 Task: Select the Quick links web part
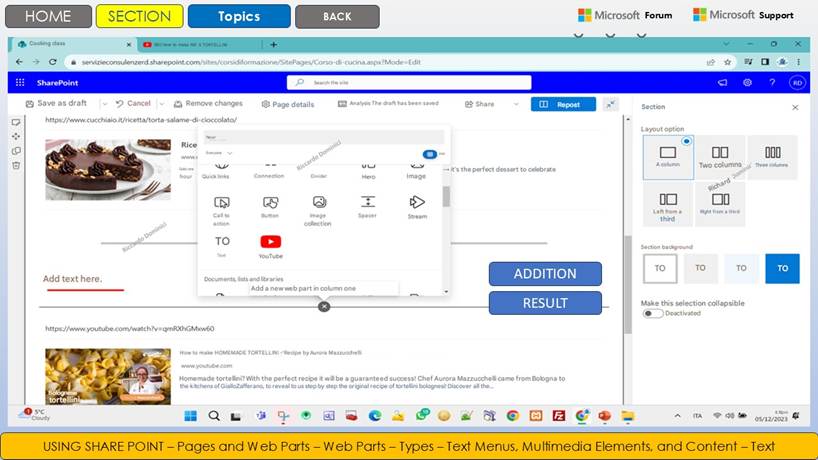tap(215, 171)
